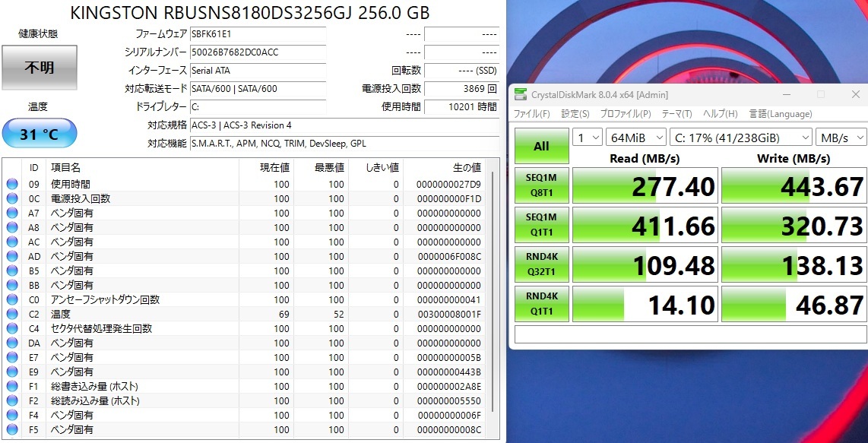Click status circle icon for row 0C 電源投入回数
Viewport: 868px width, 443px height.
pyautogui.click(x=12, y=199)
